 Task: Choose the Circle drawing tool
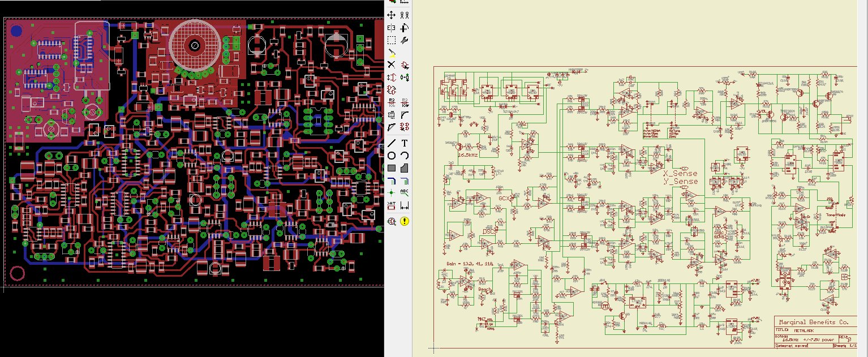392,156
